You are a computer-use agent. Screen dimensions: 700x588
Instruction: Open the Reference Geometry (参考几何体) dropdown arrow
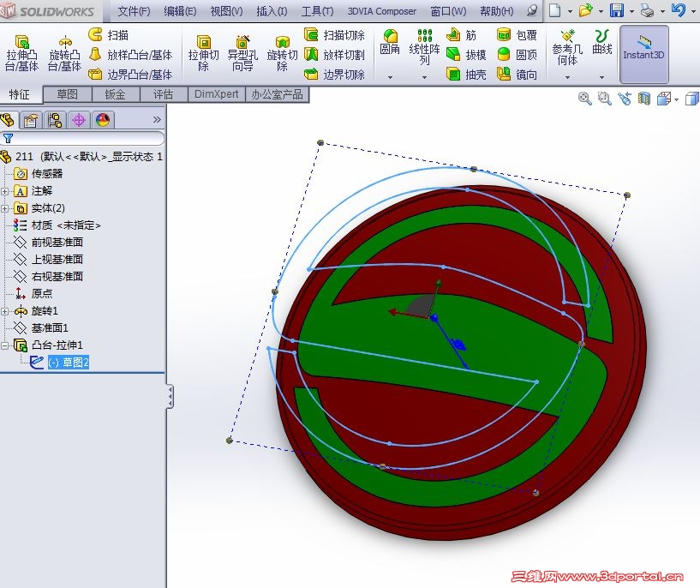tap(567, 77)
